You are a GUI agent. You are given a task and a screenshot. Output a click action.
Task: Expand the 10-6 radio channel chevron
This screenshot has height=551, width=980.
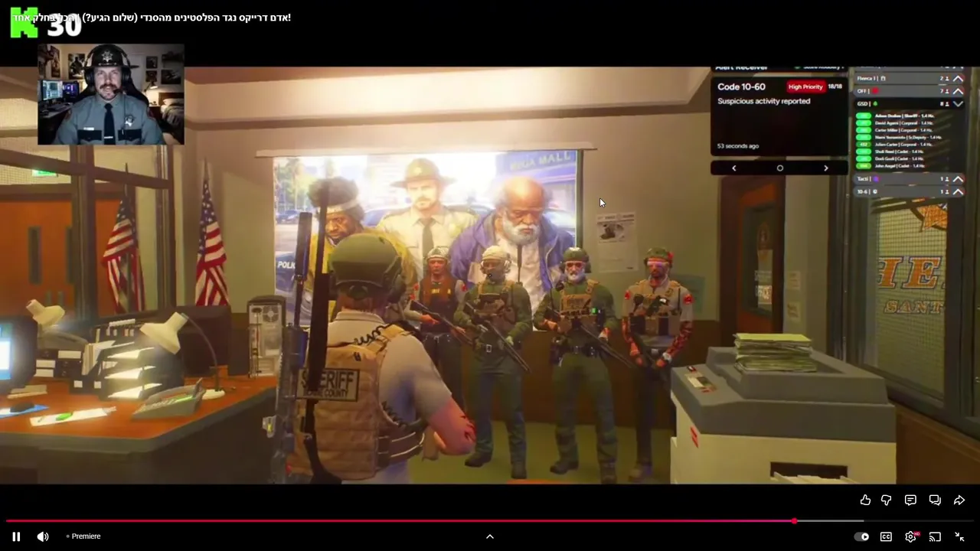958,191
